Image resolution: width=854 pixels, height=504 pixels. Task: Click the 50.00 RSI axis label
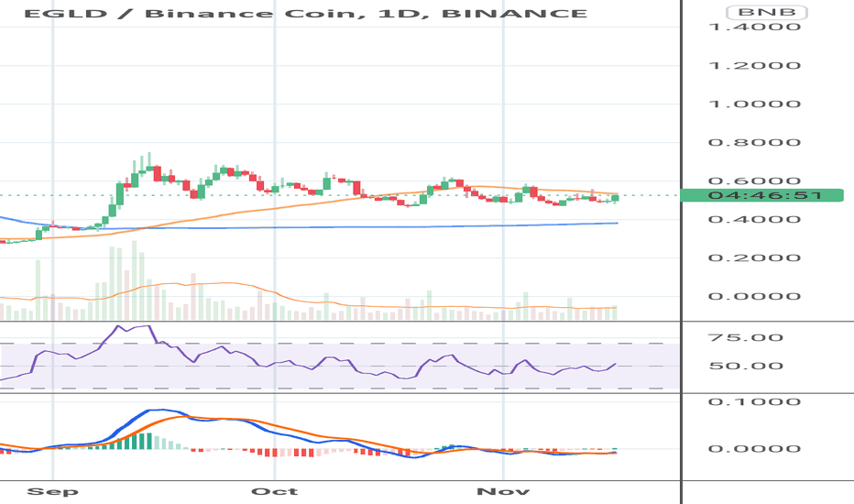pos(746,366)
